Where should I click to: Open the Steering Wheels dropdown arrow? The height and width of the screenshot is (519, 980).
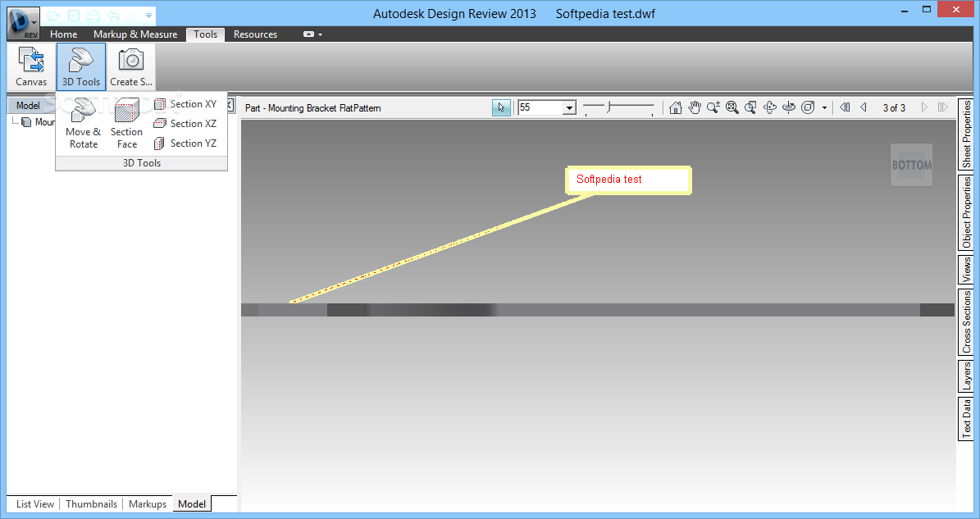824,108
